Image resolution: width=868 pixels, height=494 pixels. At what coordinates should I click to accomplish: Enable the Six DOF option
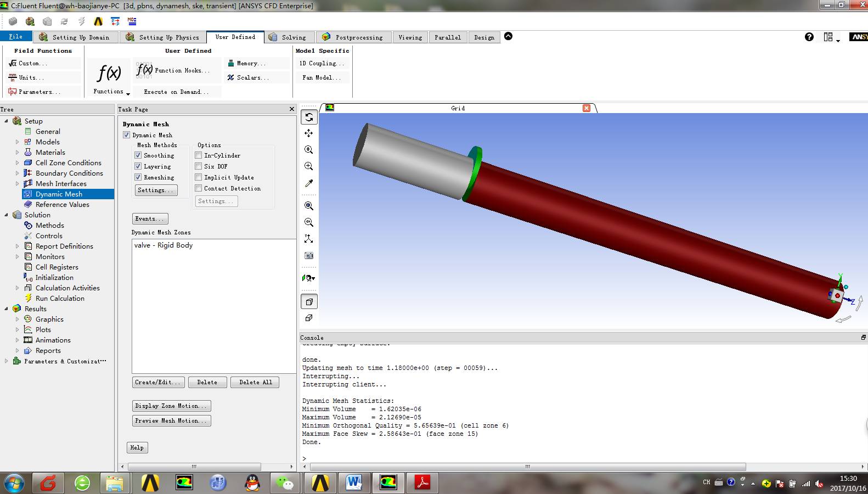point(199,166)
